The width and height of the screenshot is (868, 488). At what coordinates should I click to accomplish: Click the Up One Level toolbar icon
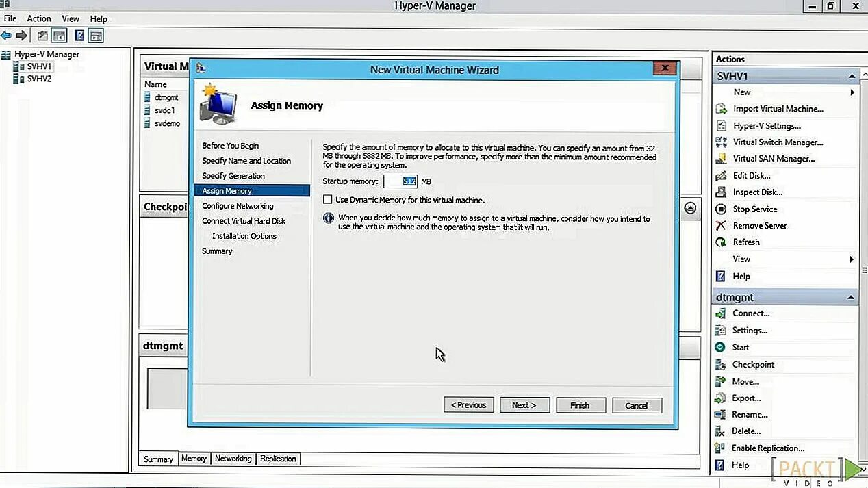[42, 36]
